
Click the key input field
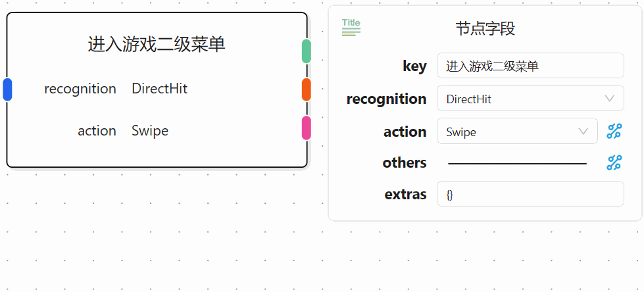[530, 66]
